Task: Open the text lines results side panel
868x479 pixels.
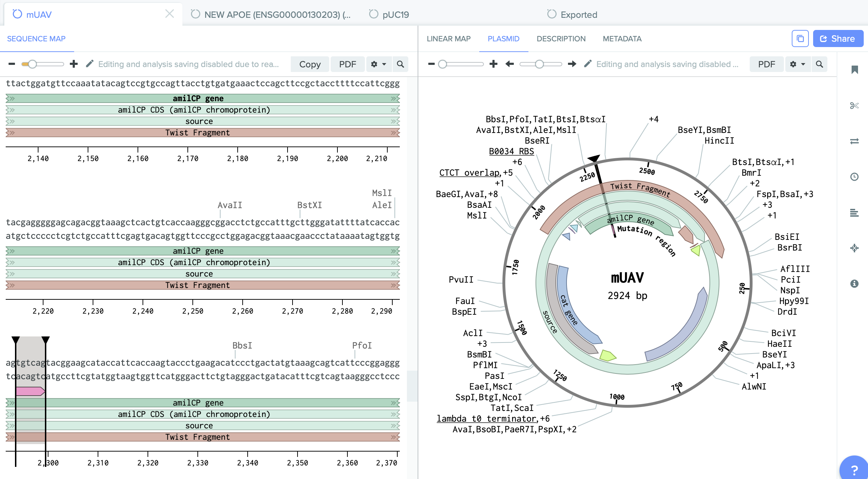Action: [854, 213]
